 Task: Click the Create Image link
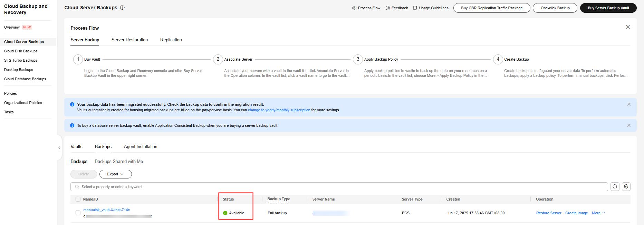click(576, 213)
